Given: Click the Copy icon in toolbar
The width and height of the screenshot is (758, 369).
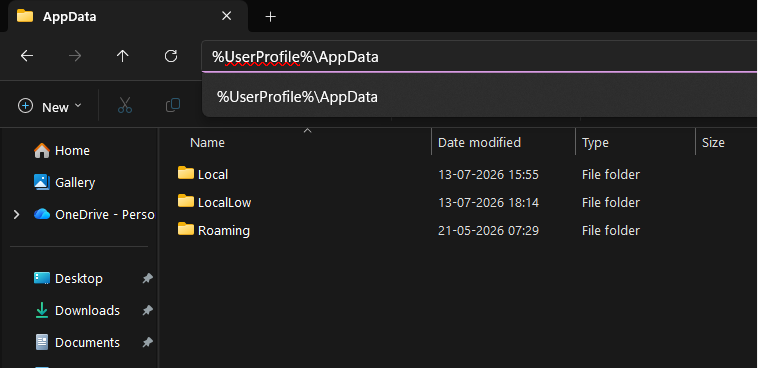Looking at the screenshot, I should point(173,105).
